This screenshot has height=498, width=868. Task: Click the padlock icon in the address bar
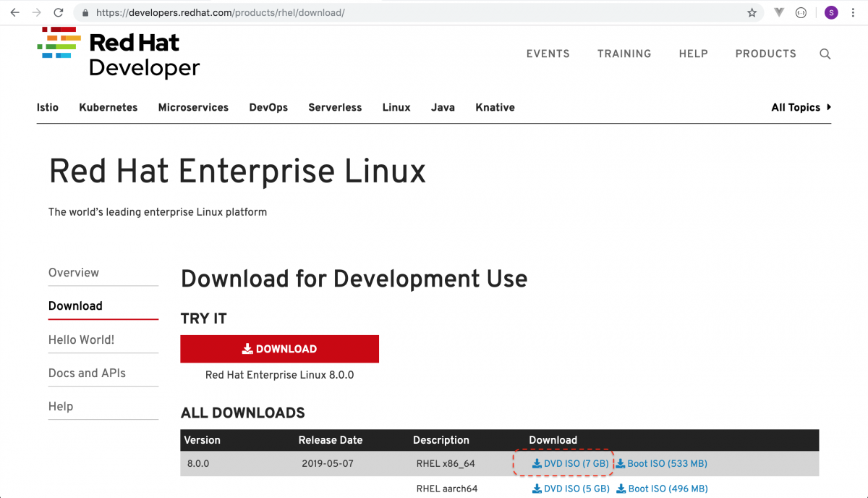pos(85,12)
